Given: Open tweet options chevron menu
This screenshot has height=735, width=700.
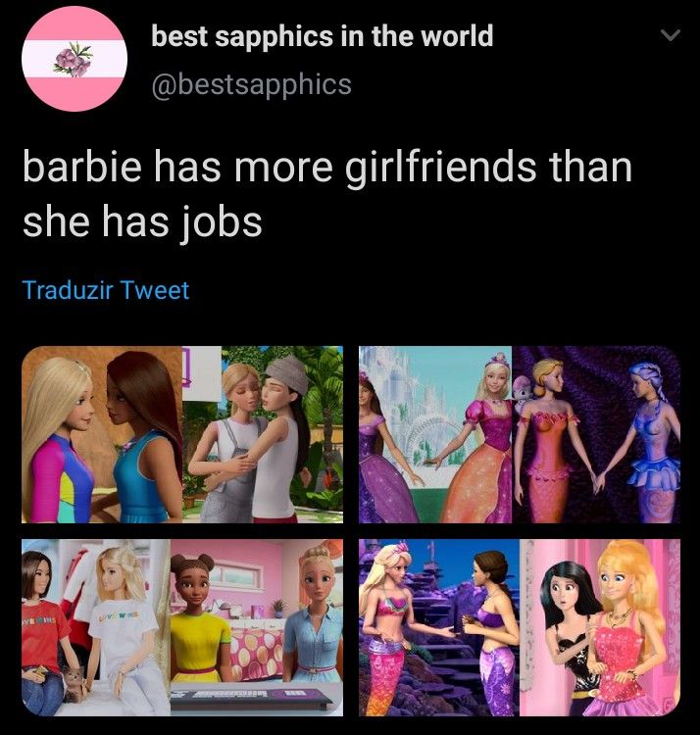Looking at the screenshot, I should 670,35.
